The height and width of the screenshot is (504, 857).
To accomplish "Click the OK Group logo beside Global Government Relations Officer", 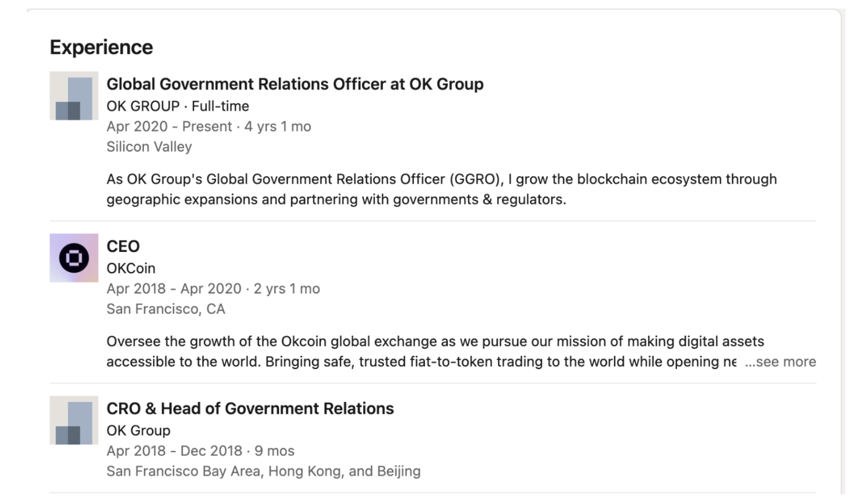I will 74,96.
